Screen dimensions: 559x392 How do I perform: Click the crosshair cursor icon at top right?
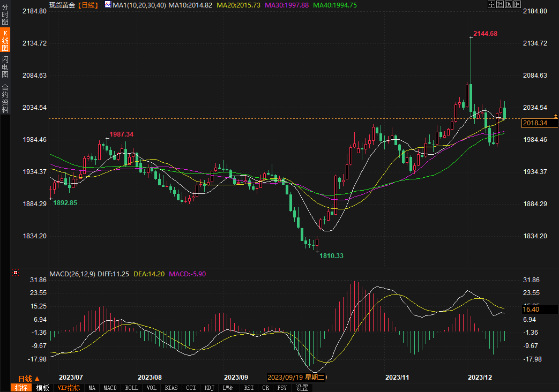(x=491, y=4)
